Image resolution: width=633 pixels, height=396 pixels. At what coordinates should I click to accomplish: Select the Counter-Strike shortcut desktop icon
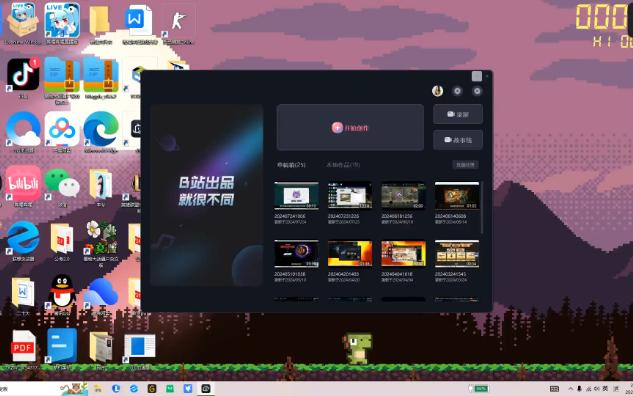(x=178, y=21)
